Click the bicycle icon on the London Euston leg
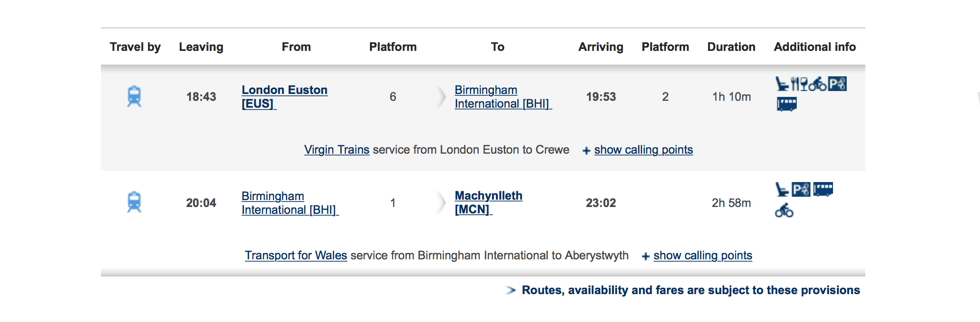 (x=817, y=84)
